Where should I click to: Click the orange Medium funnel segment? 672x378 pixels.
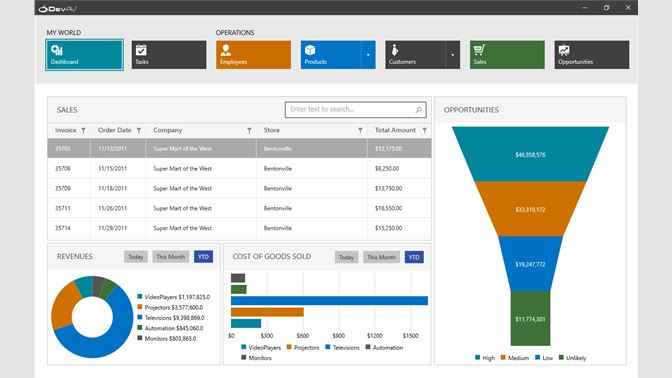tap(531, 209)
